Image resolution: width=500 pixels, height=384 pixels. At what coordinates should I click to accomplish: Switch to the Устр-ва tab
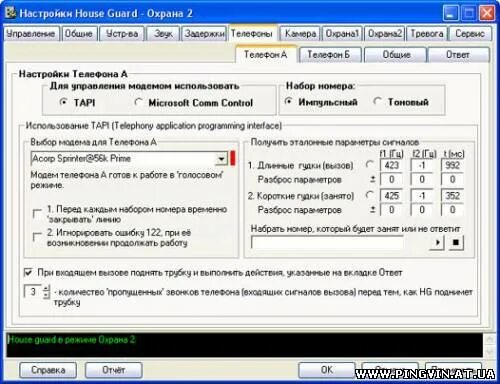point(122,34)
